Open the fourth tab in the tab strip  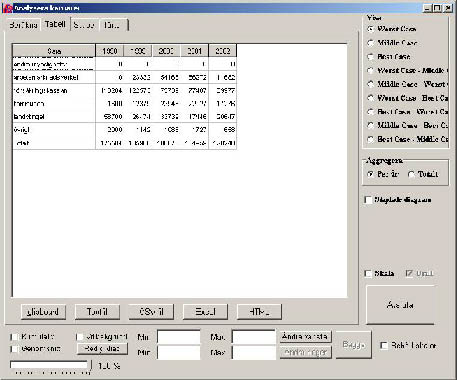click(113, 25)
